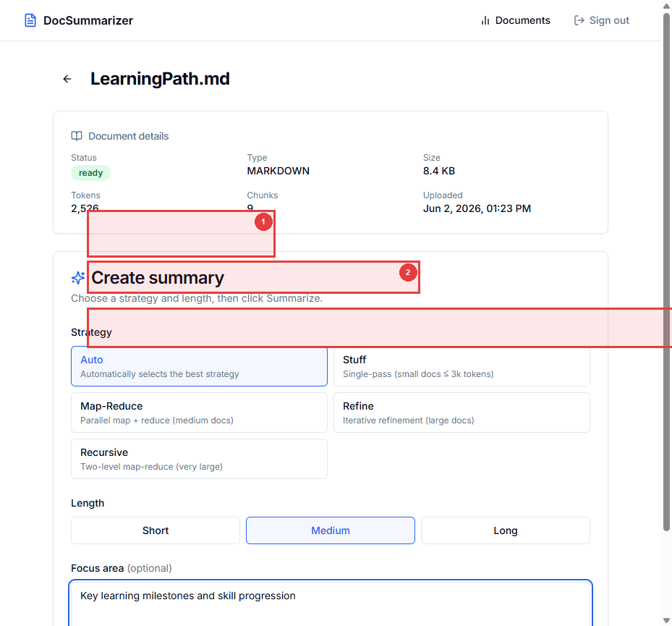
Task: Click the sparkle icon by Create summary
Action: click(78, 278)
